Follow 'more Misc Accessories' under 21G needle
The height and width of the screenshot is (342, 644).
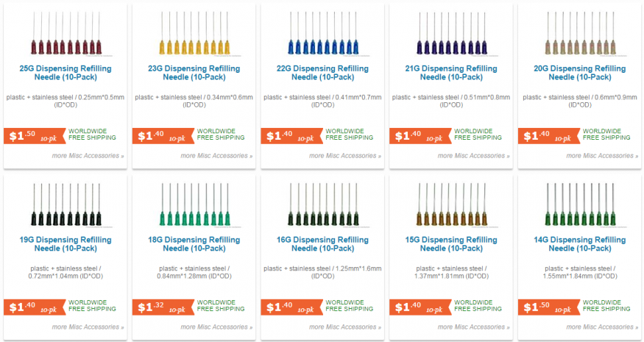tap(473, 156)
